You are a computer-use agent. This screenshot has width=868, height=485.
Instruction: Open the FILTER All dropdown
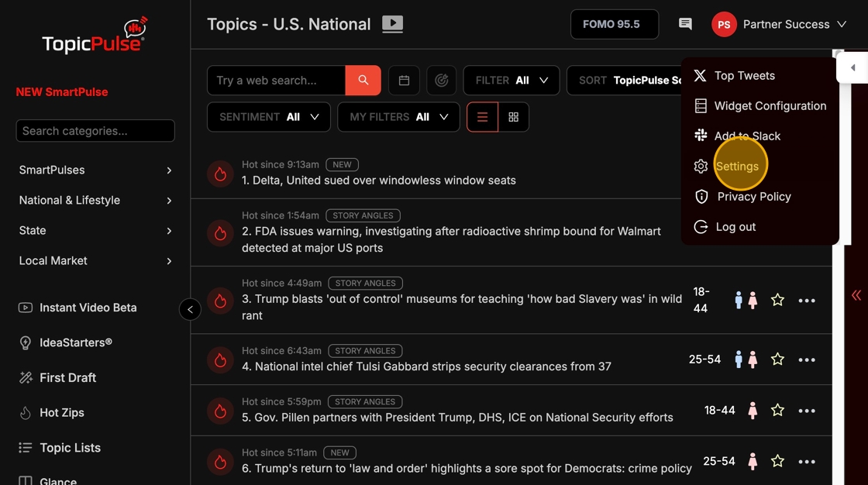pos(511,81)
